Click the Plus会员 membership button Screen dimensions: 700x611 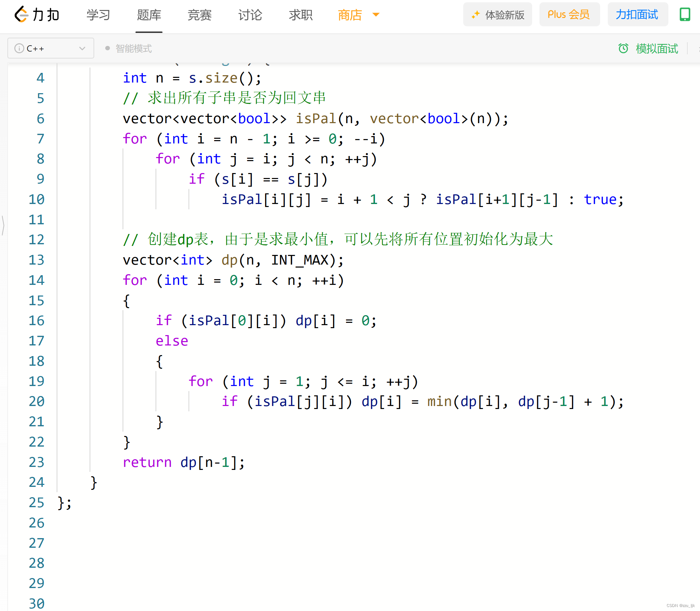[568, 15]
